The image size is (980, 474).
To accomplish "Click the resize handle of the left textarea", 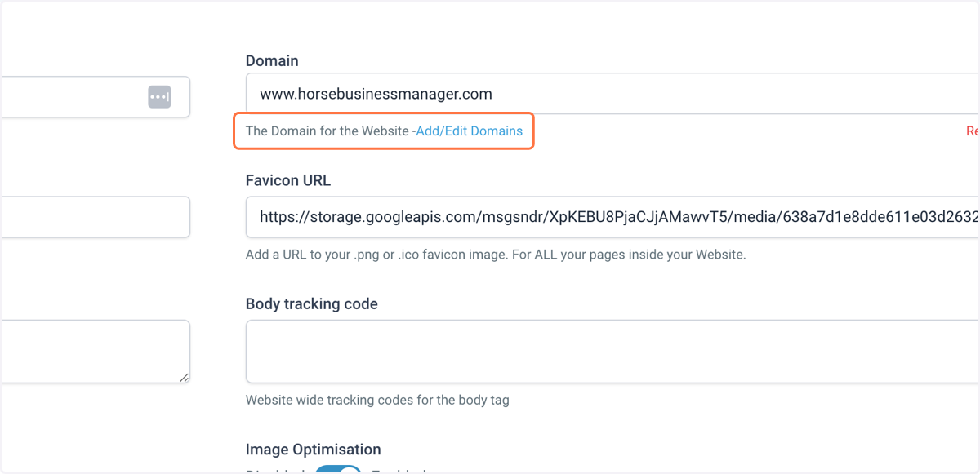I will [x=184, y=378].
